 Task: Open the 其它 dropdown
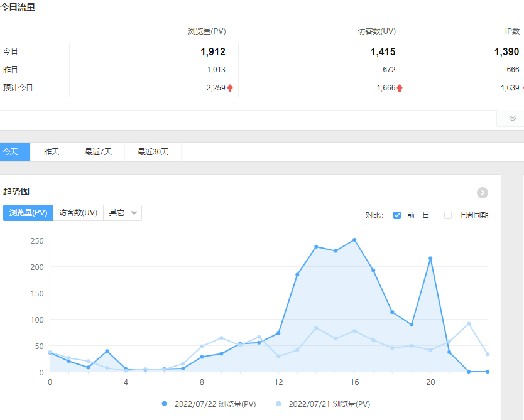(123, 213)
